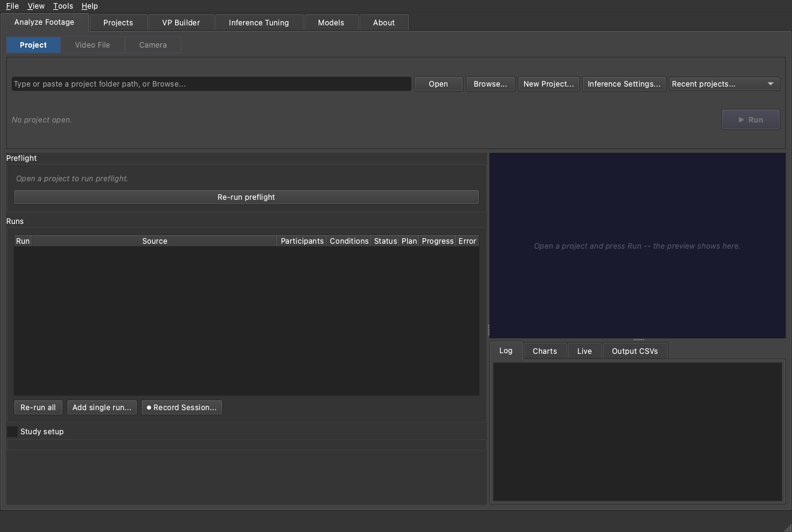Switch to the About tab
The image size is (792, 532).
pyautogui.click(x=384, y=22)
